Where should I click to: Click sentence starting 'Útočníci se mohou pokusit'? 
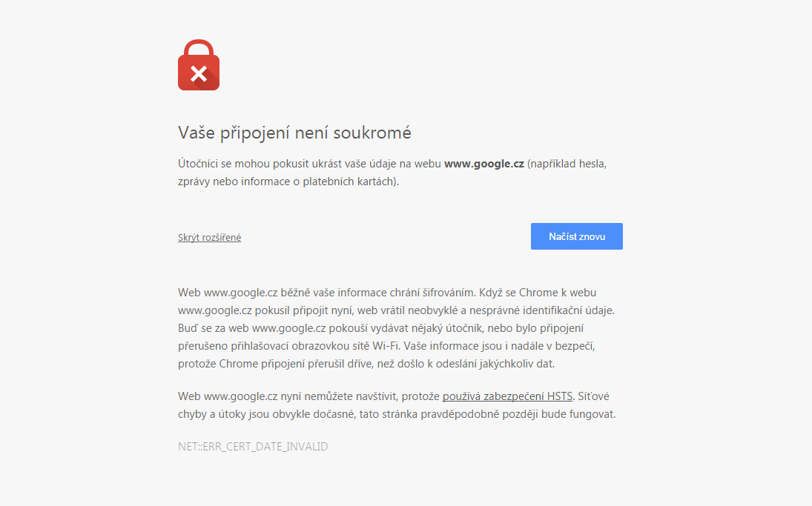pos(392,173)
